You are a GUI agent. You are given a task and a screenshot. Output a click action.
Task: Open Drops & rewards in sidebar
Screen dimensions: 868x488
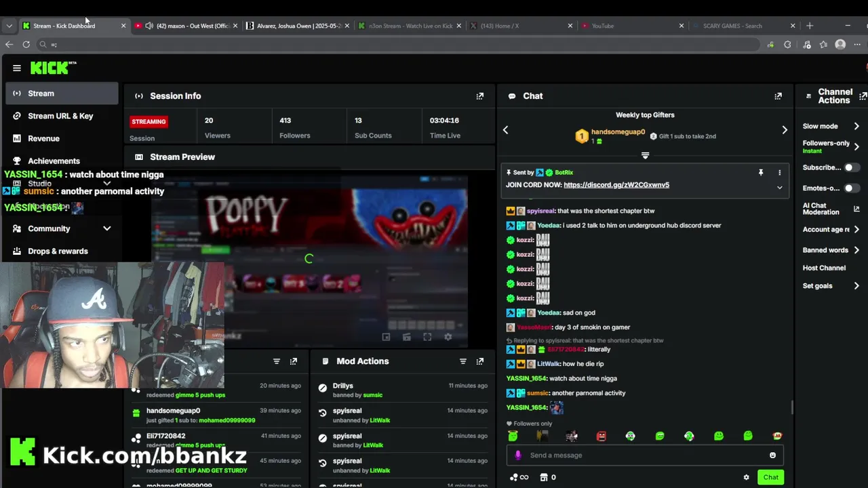click(62, 251)
